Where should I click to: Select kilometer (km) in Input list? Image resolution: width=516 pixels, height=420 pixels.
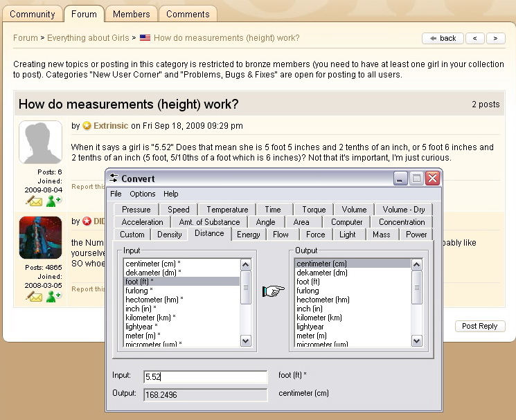point(150,318)
